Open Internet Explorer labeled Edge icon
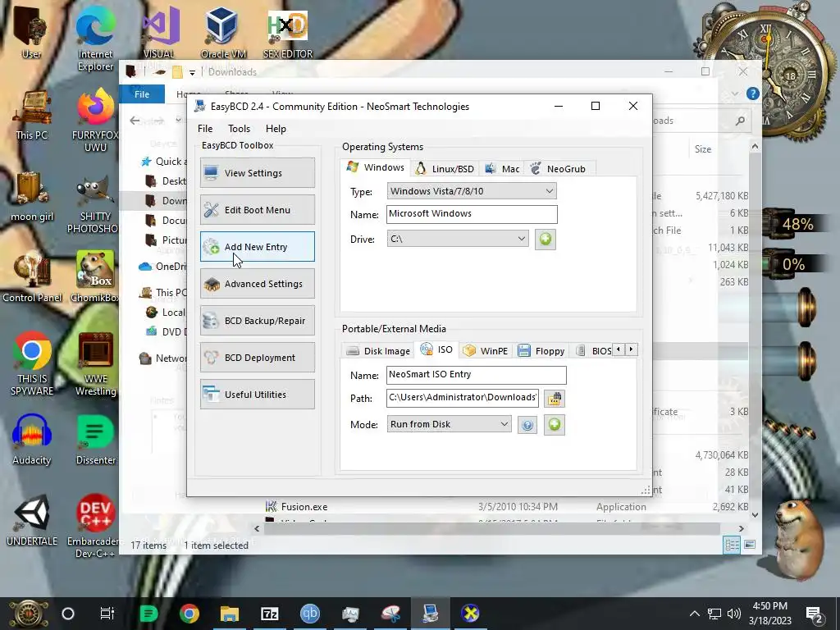Viewport: 840px width, 630px height. [x=95, y=39]
